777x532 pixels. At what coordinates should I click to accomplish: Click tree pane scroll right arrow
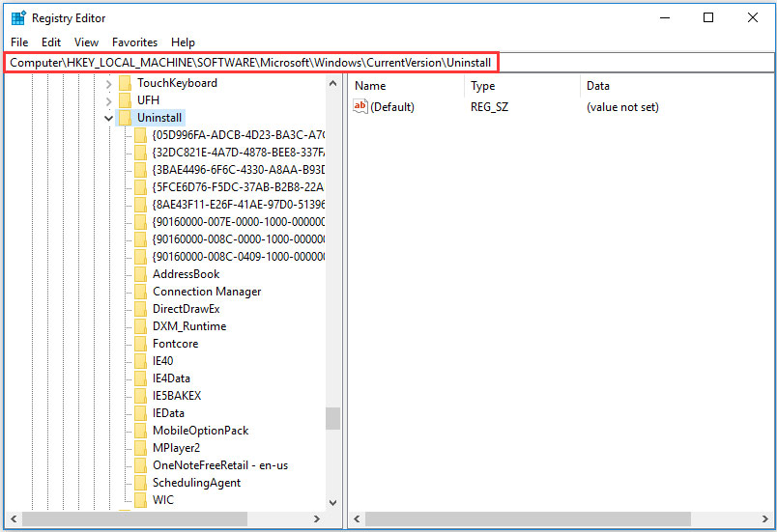tap(317, 519)
